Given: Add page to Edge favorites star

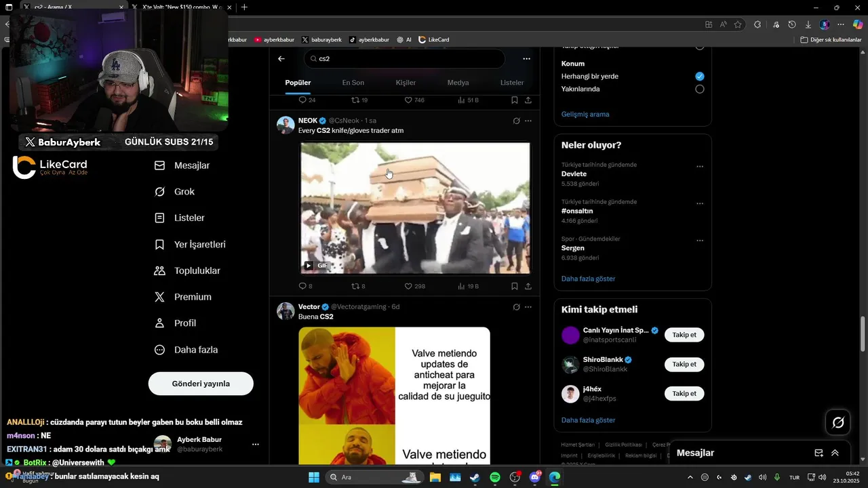Looking at the screenshot, I should pyautogui.click(x=738, y=24).
